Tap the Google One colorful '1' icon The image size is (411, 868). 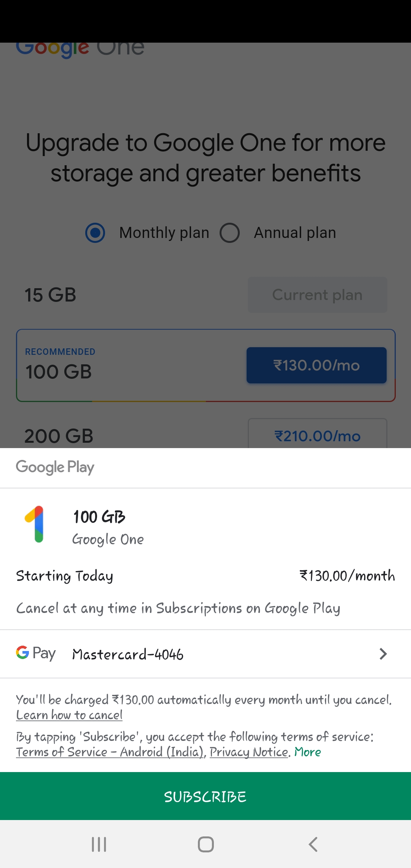(x=35, y=524)
